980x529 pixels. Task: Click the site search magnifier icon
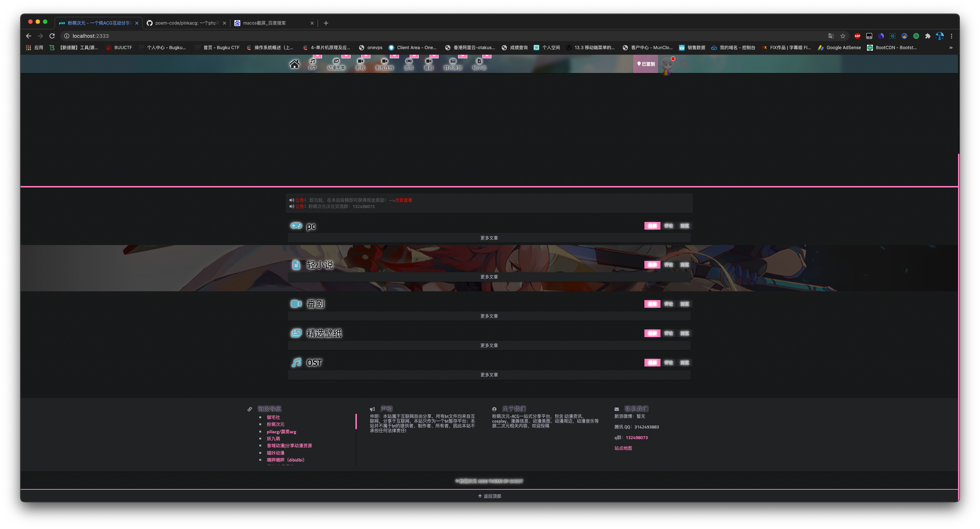click(684, 64)
